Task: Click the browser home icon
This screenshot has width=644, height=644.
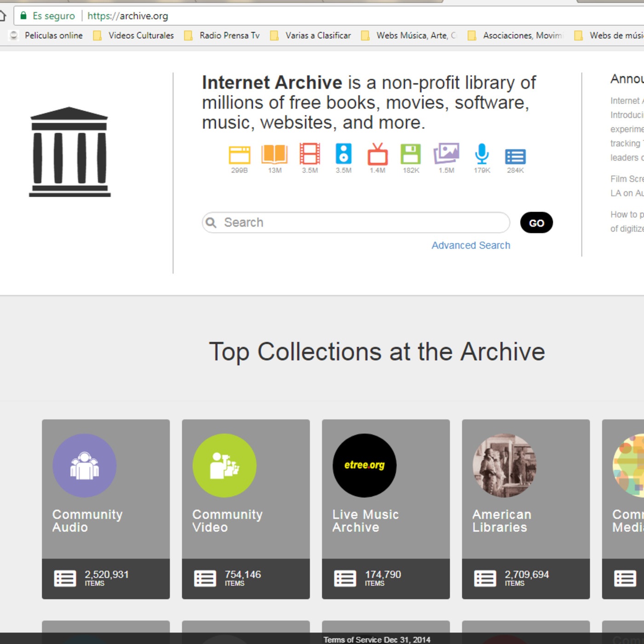Action: tap(2, 16)
